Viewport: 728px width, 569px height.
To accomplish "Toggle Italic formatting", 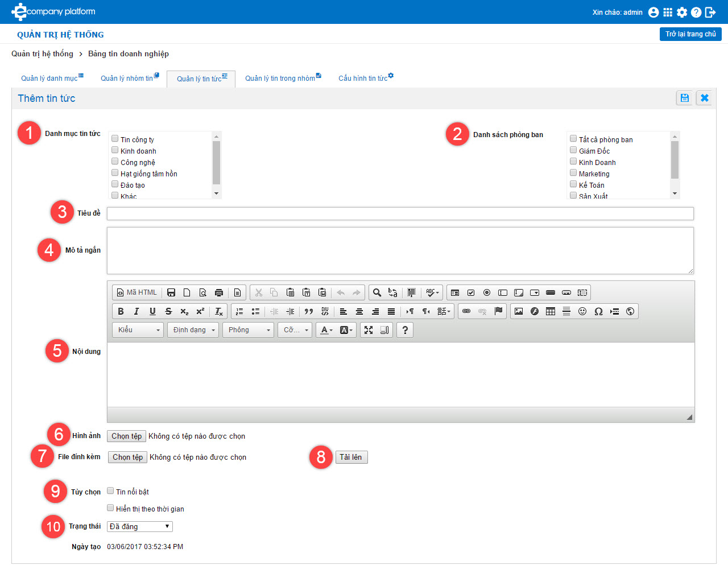I will coord(136,311).
